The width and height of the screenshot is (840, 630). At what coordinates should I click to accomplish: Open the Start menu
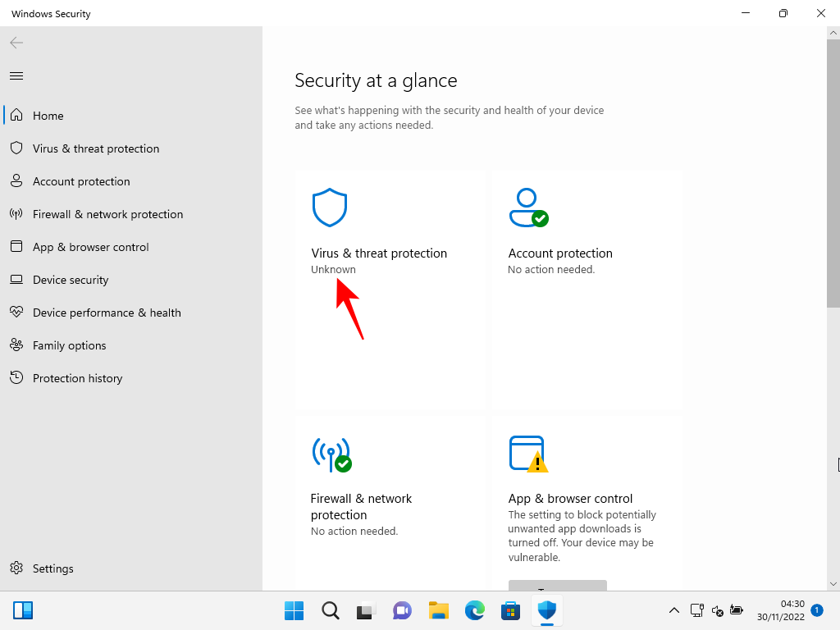294,610
